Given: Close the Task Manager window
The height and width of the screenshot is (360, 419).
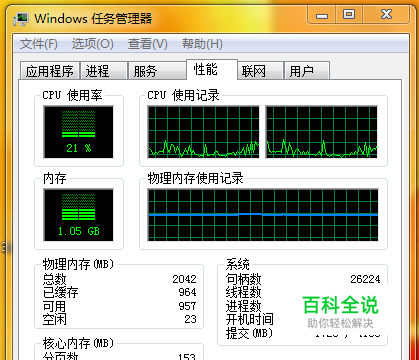Looking at the screenshot, I should [x=386, y=15].
